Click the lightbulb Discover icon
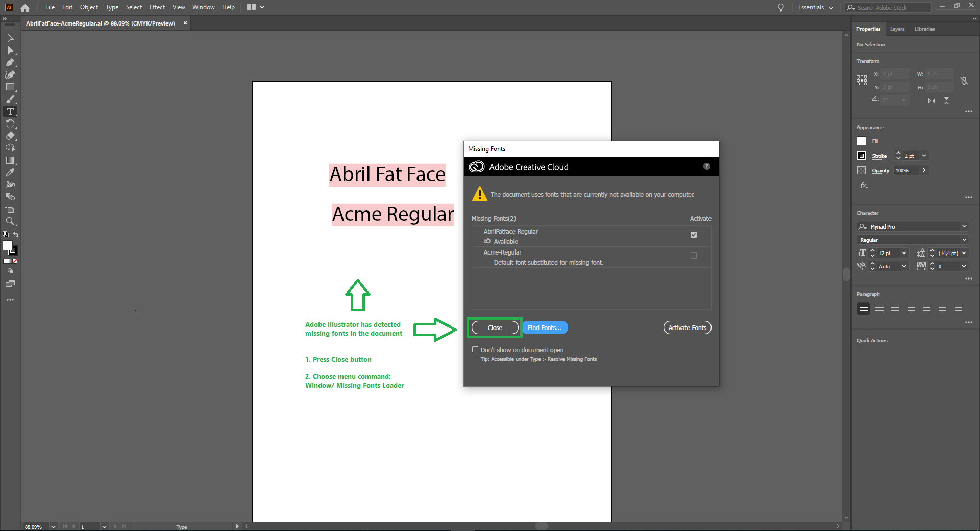 [780, 8]
